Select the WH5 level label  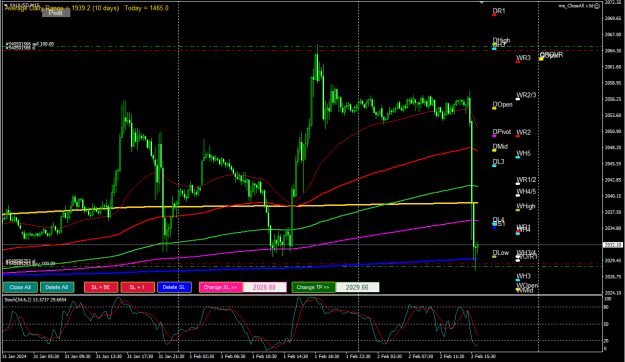click(x=523, y=153)
